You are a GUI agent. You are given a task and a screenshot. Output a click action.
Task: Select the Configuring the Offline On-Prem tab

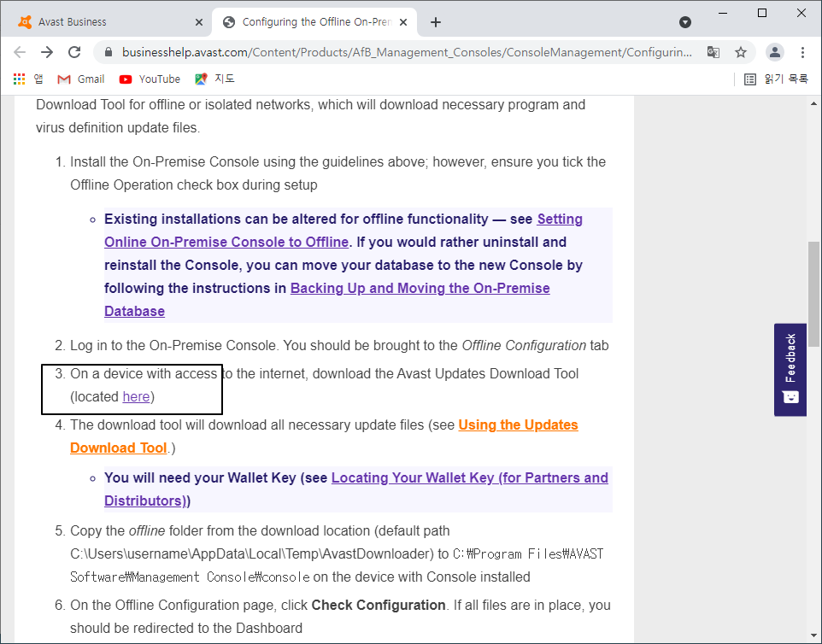314,22
